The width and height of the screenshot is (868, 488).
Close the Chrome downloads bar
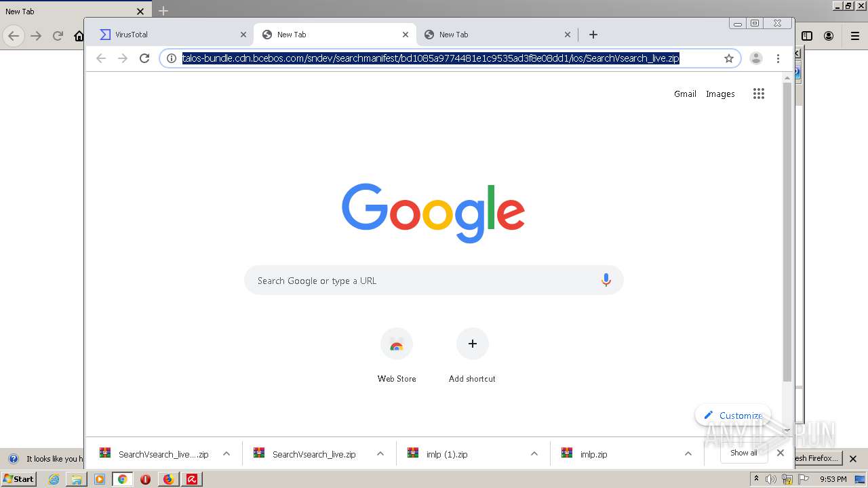coord(781,453)
